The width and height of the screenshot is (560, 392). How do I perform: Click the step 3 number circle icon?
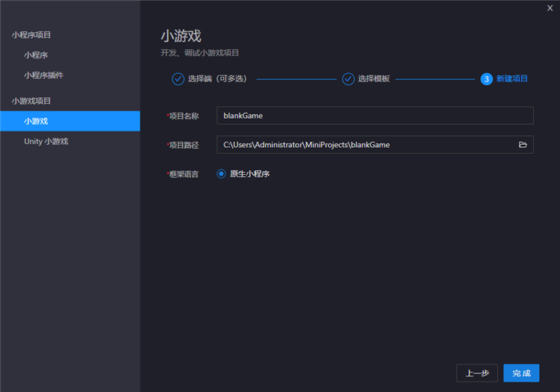[x=487, y=78]
